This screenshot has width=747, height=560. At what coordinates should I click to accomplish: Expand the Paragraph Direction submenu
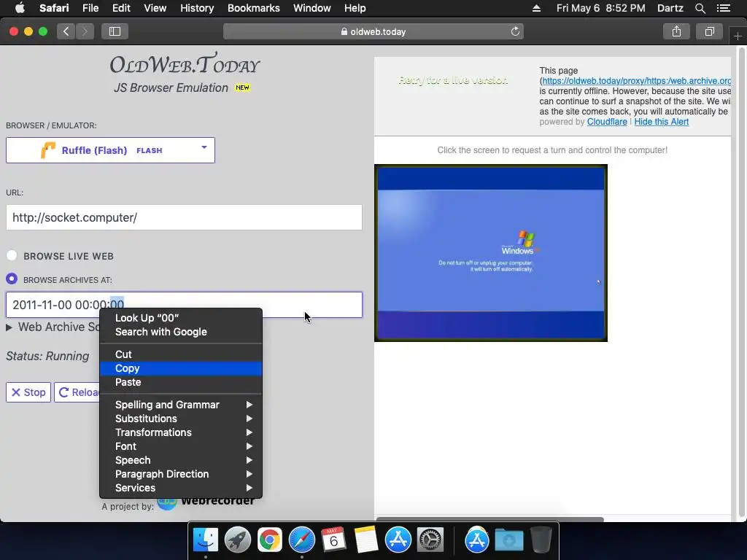[181, 474]
